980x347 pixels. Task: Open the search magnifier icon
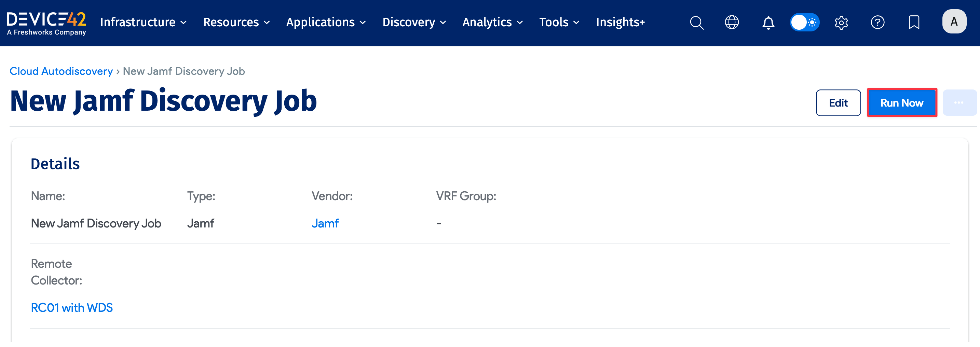[696, 23]
